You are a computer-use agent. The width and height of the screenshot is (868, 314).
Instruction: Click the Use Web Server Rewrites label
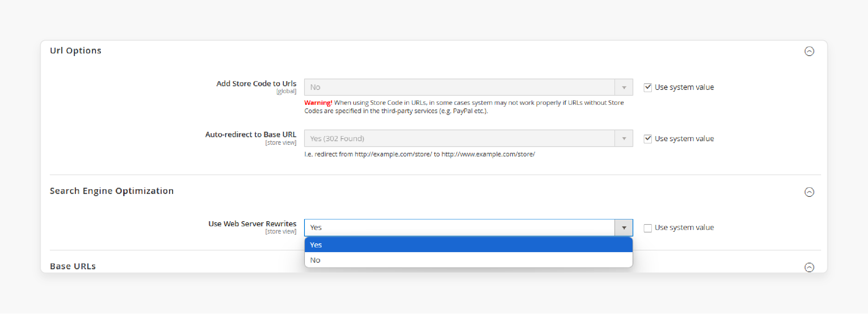tap(252, 224)
